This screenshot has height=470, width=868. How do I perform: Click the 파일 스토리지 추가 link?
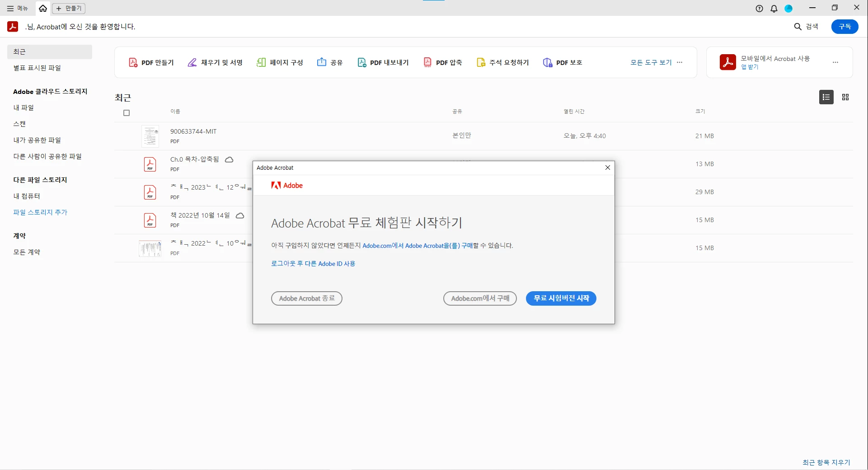(x=40, y=212)
